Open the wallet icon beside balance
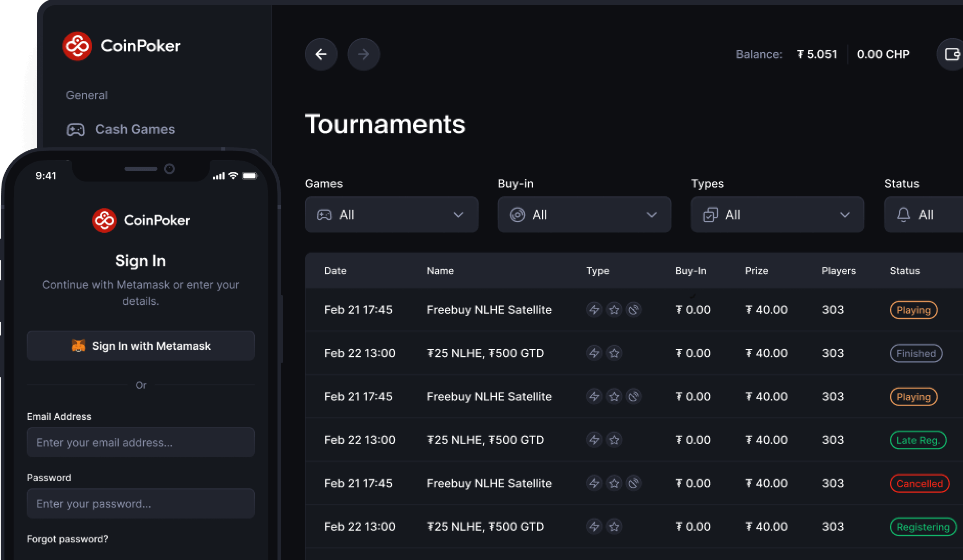The width and height of the screenshot is (963, 560). coord(951,54)
